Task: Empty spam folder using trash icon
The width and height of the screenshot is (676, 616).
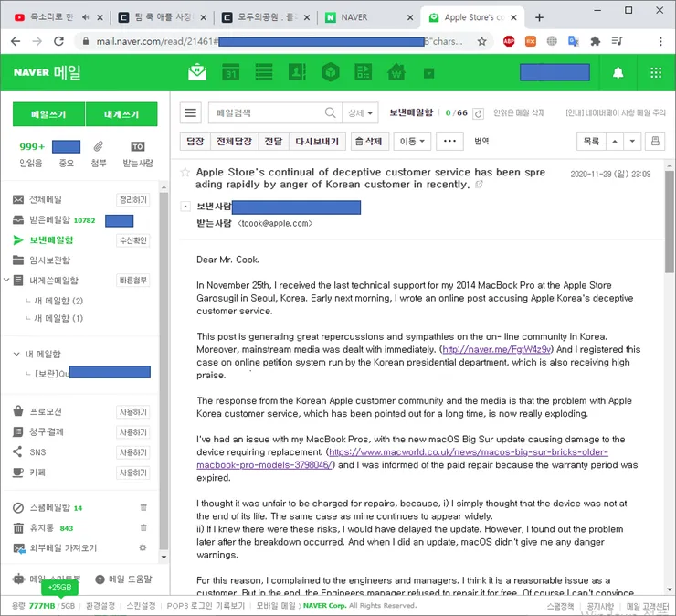Action: point(143,508)
